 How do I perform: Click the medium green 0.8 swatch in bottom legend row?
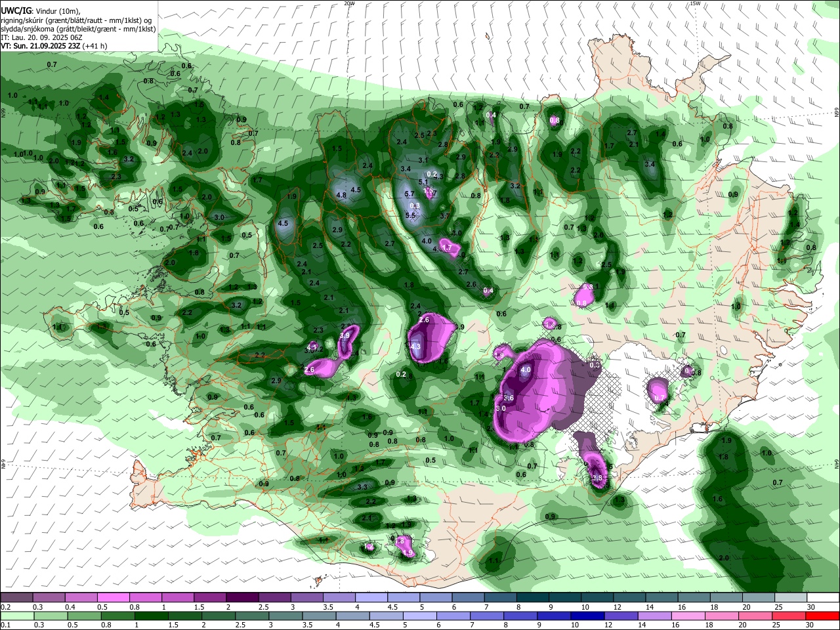click(117, 616)
